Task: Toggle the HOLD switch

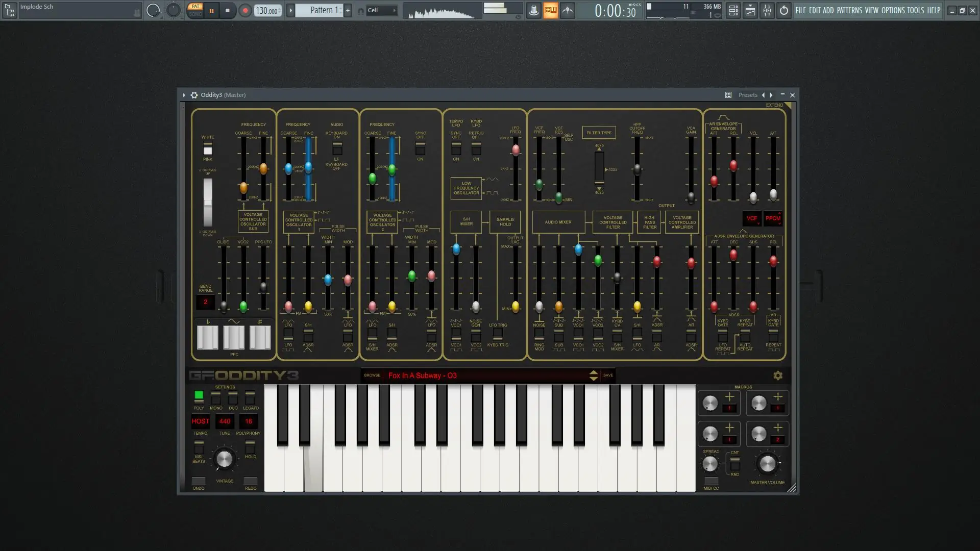Action: (250, 447)
